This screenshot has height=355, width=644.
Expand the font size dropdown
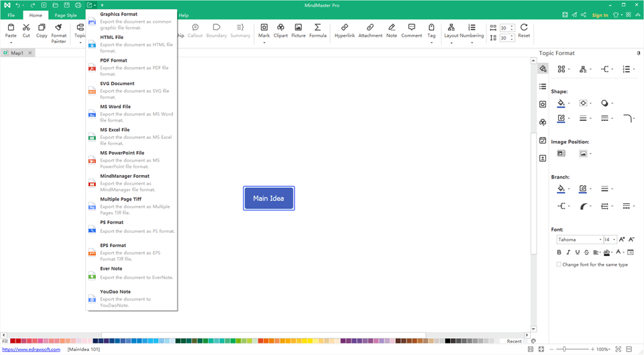[x=613, y=240]
